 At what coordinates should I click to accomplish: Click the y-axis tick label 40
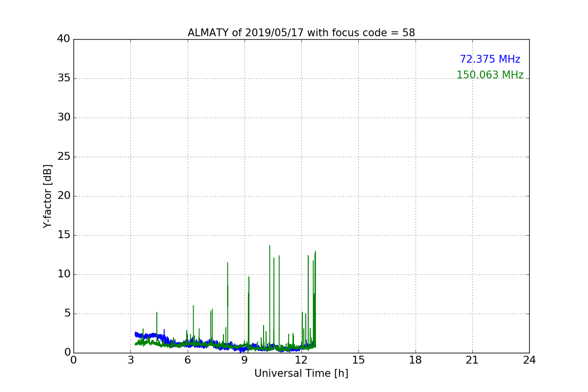pos(64,39)
